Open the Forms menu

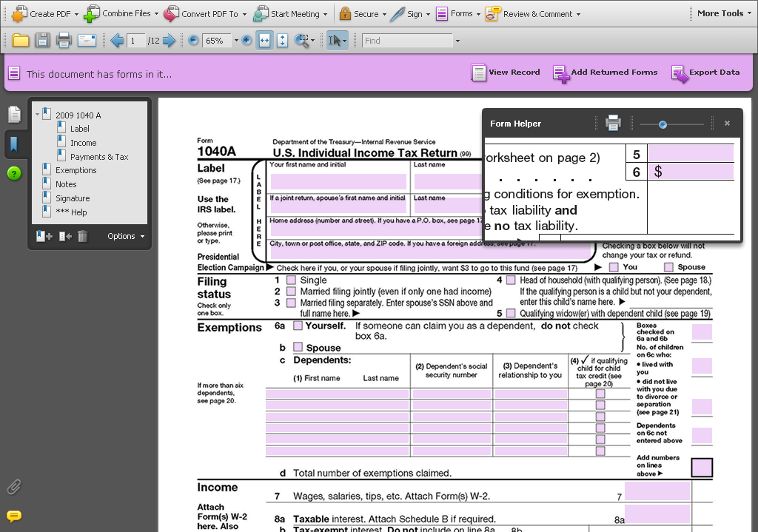(457, 13)
